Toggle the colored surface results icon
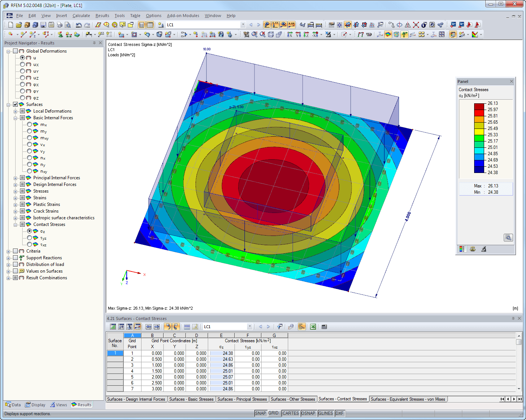The image size is (526, 420). tap(388, 34)
